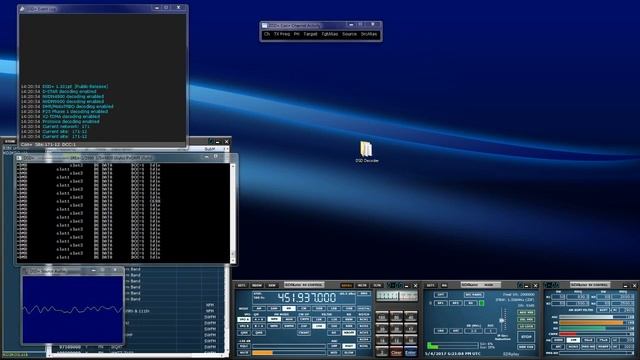
Task: Adjust the red CWPK slider in EX Control
Action: tap(594, 334)
